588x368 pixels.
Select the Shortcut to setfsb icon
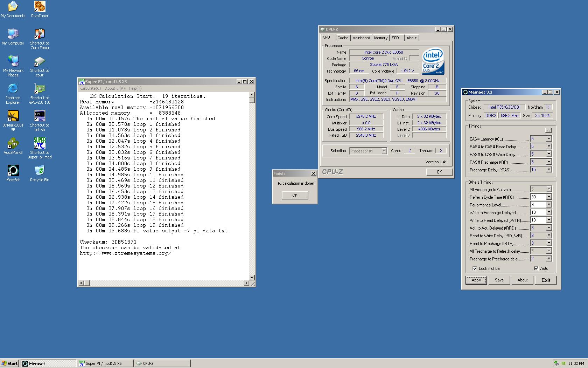40,121
